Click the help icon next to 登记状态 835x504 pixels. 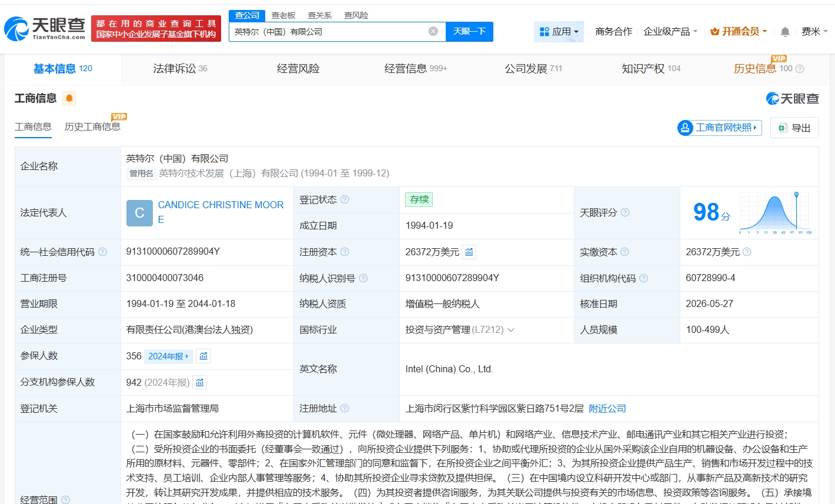345,199
